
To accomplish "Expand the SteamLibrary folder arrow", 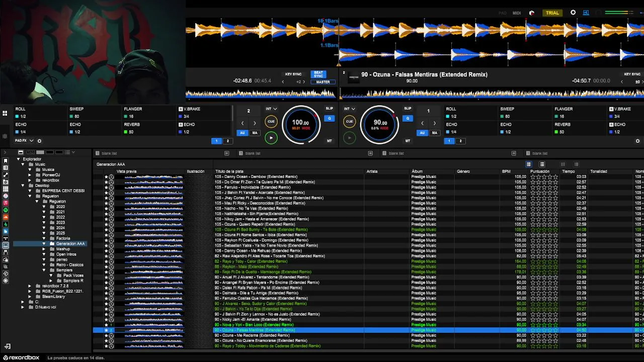I will [x=30, y=297].
